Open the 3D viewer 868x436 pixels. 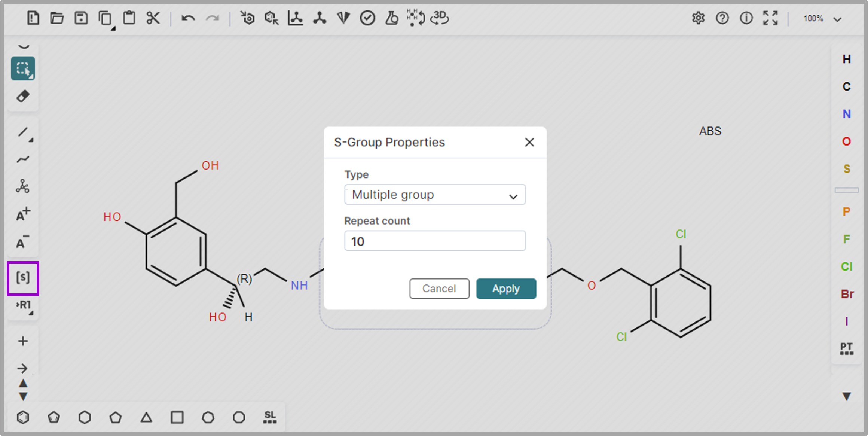(440, 18)
